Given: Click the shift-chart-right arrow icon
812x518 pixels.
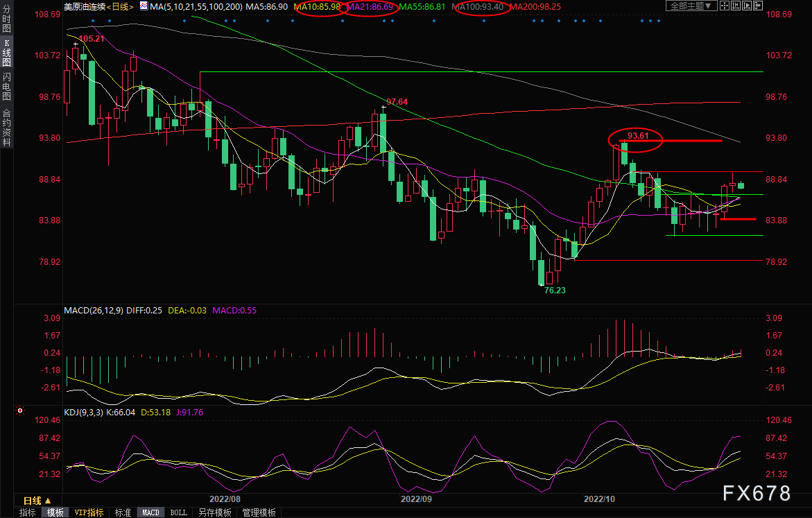Looking at the screenshot, I should click(x=758, y=6).
